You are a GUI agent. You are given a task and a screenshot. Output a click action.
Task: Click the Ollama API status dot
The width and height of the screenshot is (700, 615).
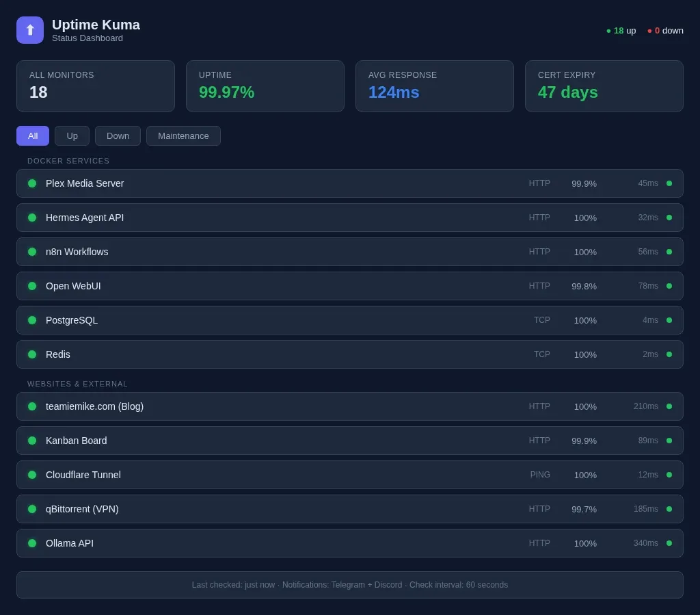click(32, 543)
